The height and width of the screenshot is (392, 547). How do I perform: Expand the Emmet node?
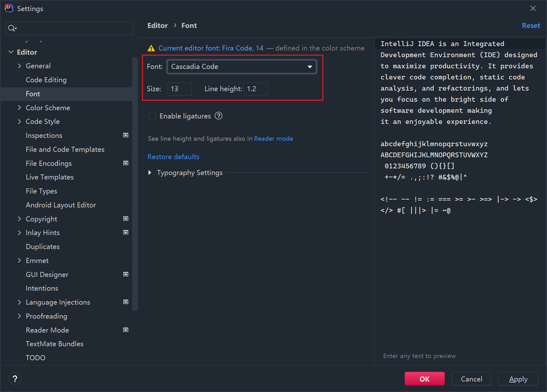pyautogui.click(x=19, y=260)
